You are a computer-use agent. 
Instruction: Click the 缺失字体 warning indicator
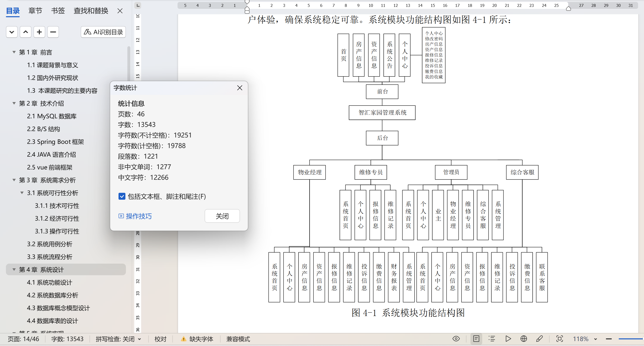[x=197, y=339]
